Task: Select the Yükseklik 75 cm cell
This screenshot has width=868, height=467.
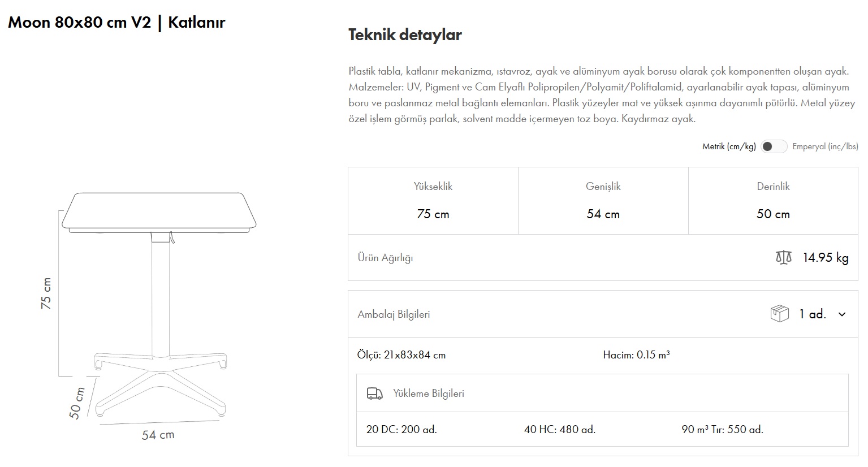Action: 433,201
